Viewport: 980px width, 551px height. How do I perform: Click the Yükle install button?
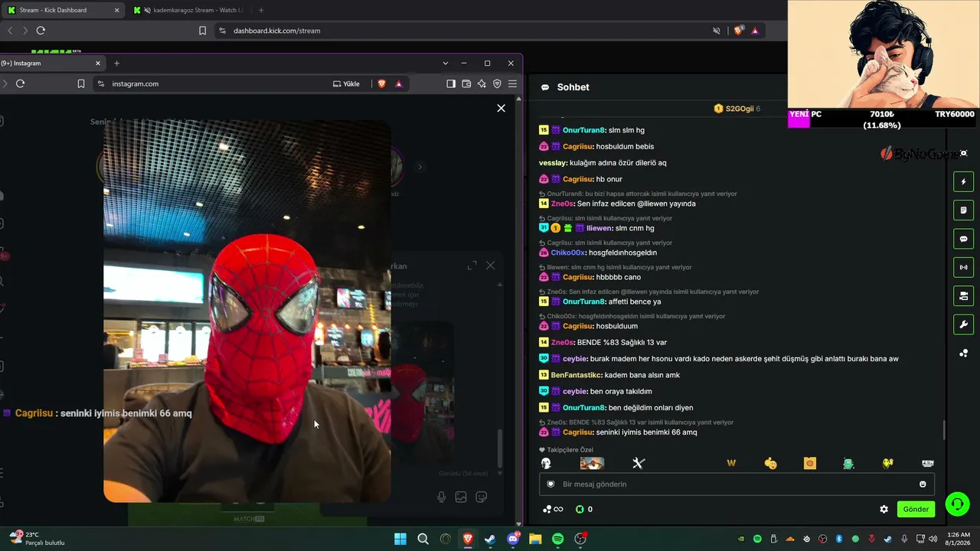click(346, 83)
